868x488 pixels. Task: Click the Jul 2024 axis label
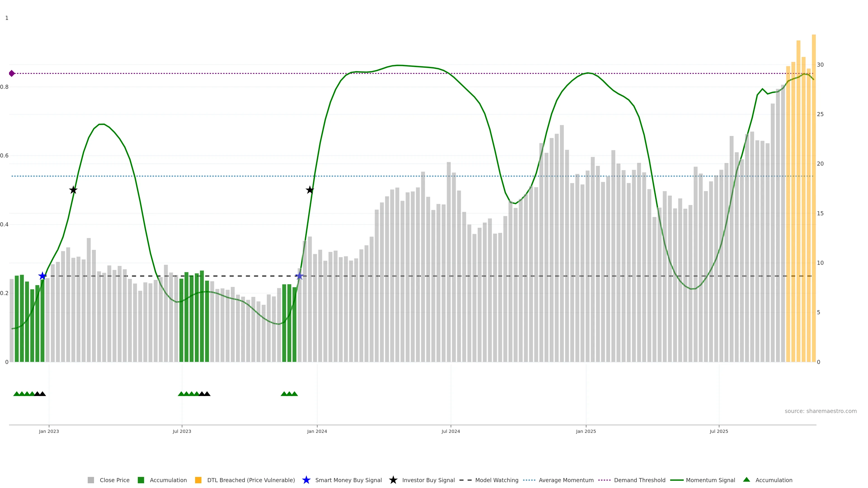tap(451, 432)
